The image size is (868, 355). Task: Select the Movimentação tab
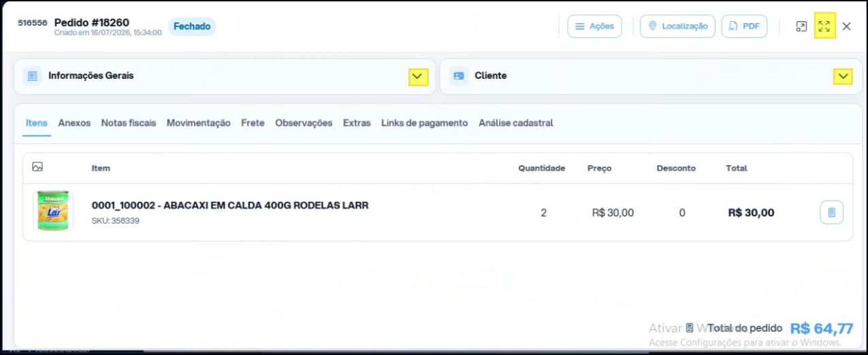pos(199,123)
